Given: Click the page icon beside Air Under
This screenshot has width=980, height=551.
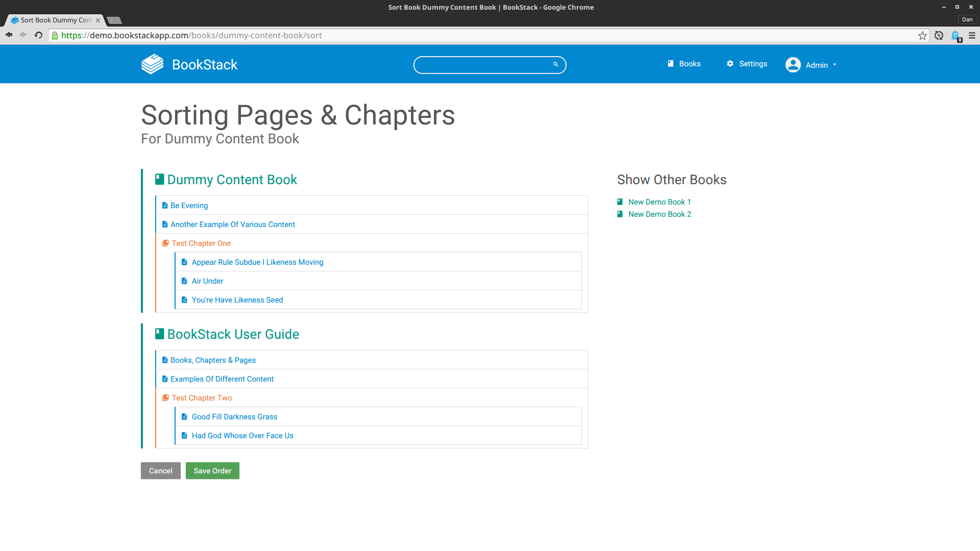Looking at the screenshot, I should pos(184,281).
